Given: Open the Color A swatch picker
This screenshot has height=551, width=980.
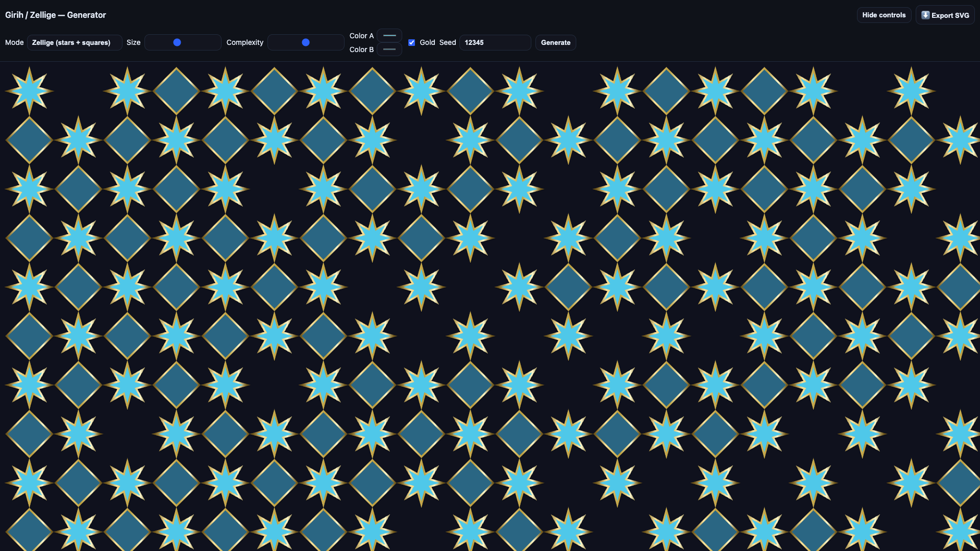Looking at the screenshot, I should click(x=389, y=36).
